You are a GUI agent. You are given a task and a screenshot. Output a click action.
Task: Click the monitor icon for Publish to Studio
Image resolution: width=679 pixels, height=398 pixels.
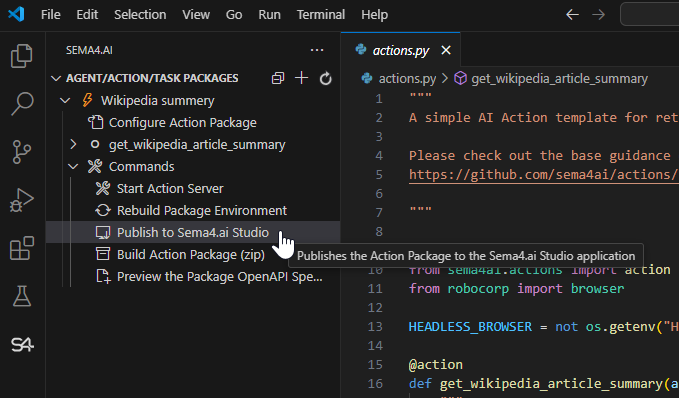[x=103, y=233]
